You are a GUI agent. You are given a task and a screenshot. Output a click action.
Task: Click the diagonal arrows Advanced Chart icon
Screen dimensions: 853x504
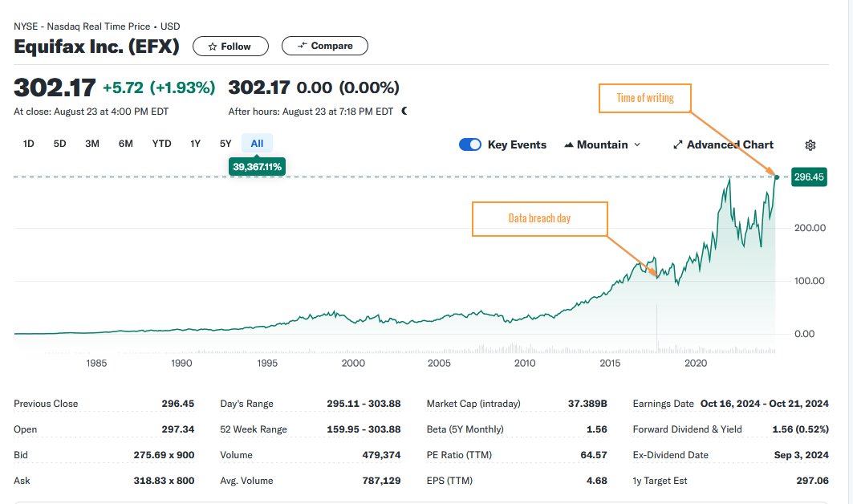coord(678,144)
